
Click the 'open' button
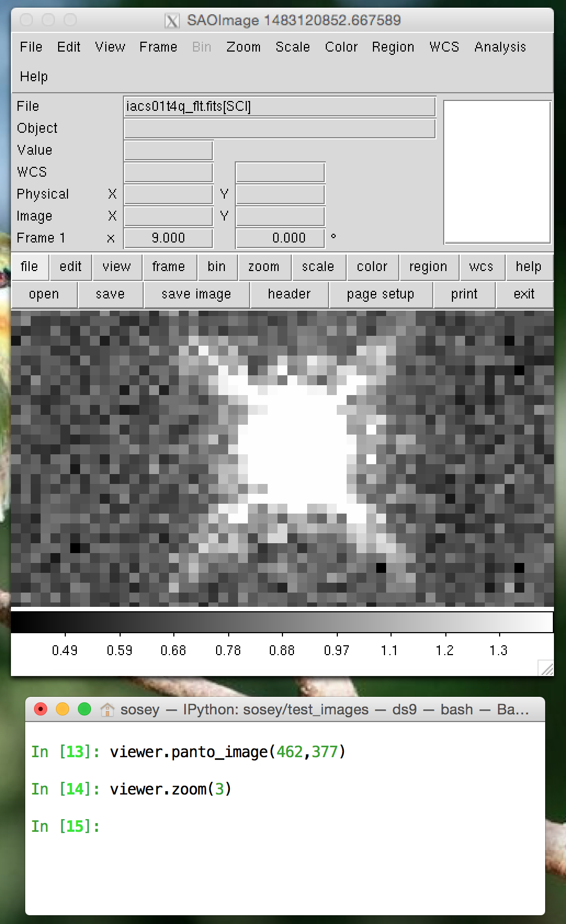44,295
